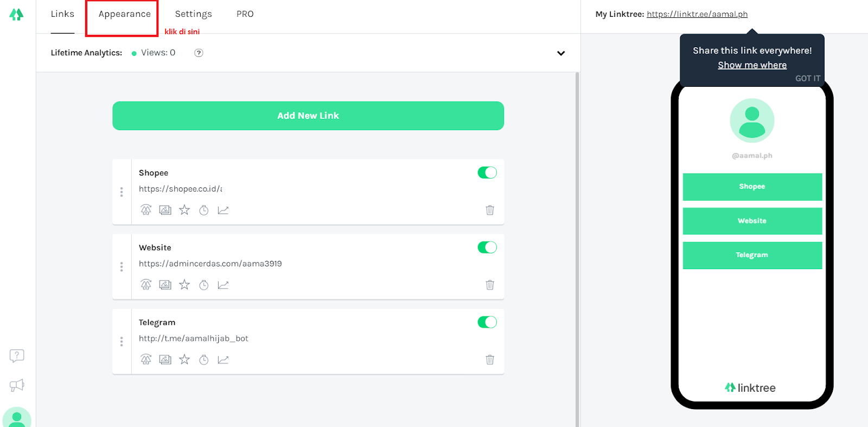Open Website link thumbnail image icon
Viewport: 868px width, 427px height.
tap(165, 285)
